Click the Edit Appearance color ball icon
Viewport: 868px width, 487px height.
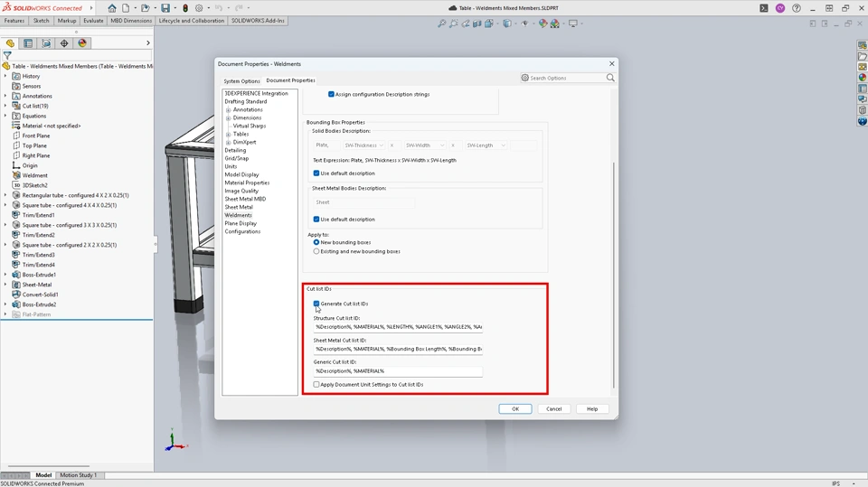543,23
